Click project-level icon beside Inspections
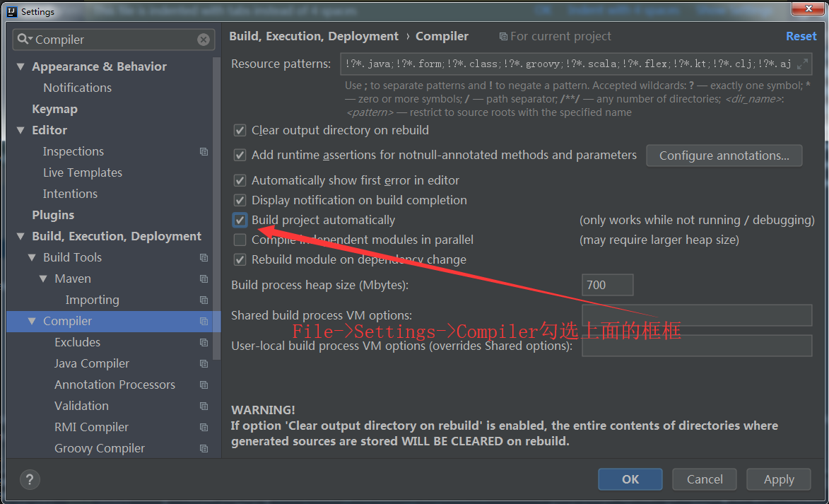Screen dimensions: 829x504 point(204,152)
